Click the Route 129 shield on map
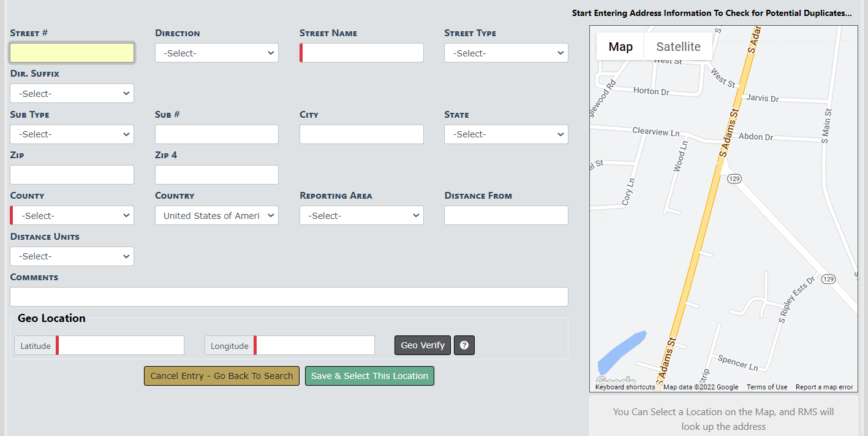The width and height of the screenshot is (868, 436). coord(734,178)
